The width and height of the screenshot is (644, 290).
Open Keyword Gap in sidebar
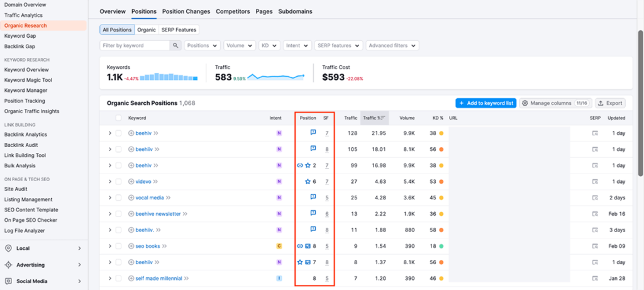[x=20, y=36]
